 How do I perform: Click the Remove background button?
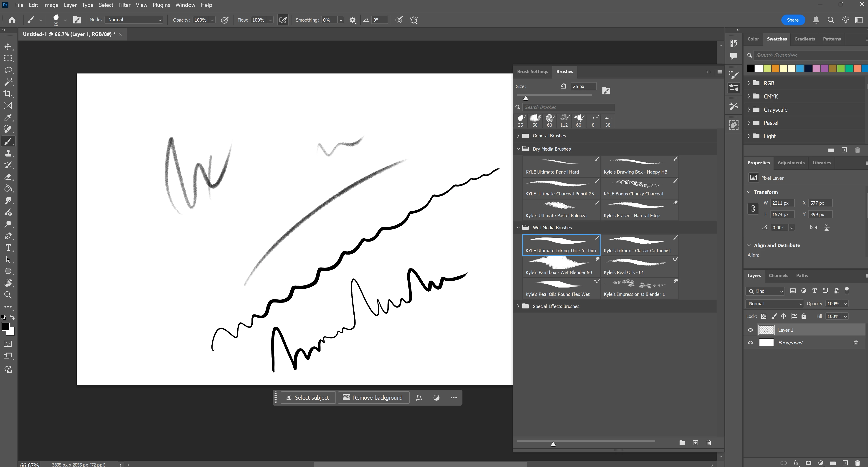pyautogui.click(x=373, y=398)
